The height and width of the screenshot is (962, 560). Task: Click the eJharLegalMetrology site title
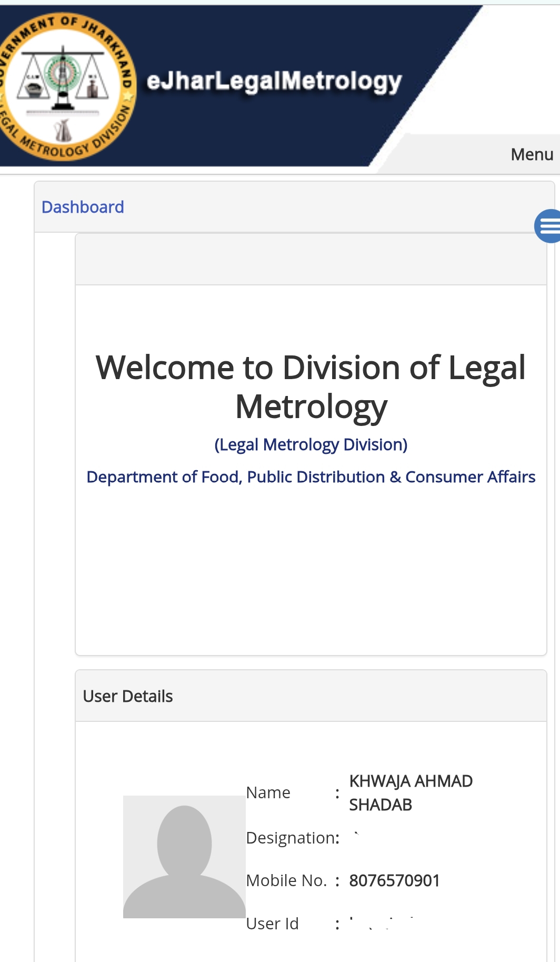(x=274, y=82)
